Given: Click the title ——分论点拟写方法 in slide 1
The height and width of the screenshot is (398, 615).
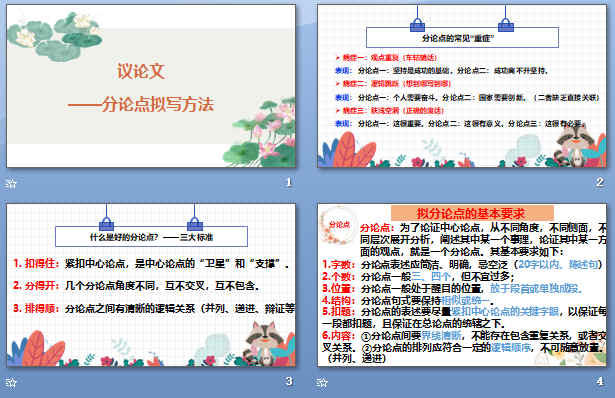Looking at the screenshot, I should coord(141,105).
